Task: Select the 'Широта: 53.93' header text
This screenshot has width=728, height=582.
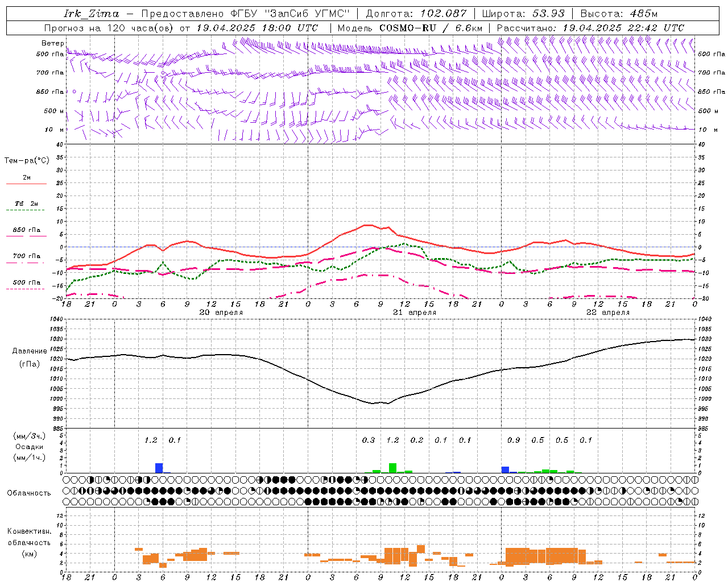Action: 523,14
